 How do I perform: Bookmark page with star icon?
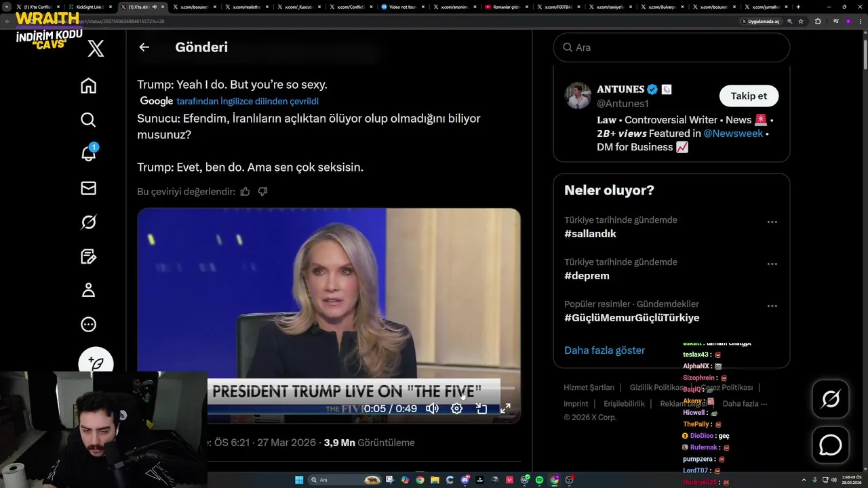coord(801,21)
